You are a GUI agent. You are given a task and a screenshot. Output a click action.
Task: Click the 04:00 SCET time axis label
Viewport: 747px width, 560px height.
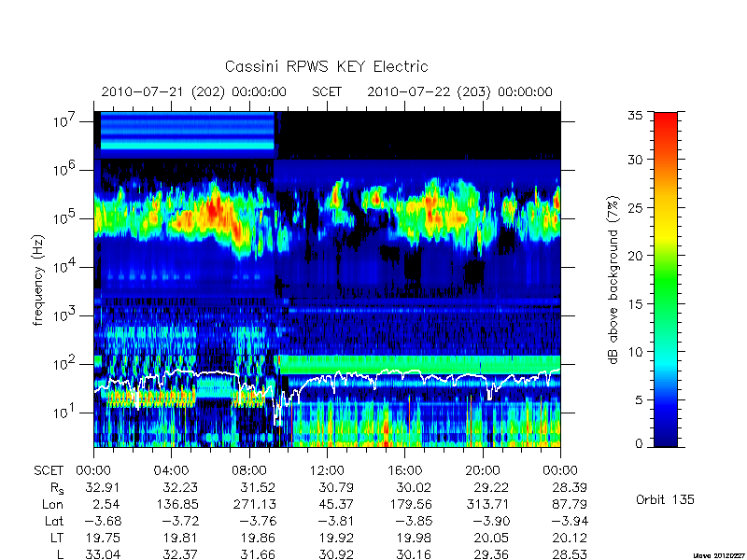[x=171, y=471]
